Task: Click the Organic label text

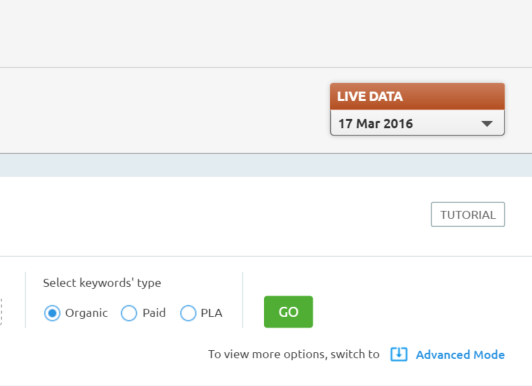Action: point(86,313)
